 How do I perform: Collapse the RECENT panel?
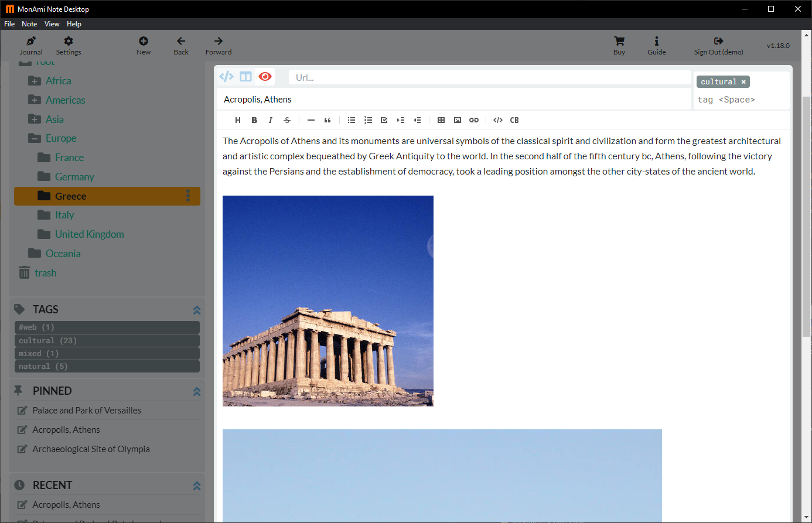(x=197, y=486)
